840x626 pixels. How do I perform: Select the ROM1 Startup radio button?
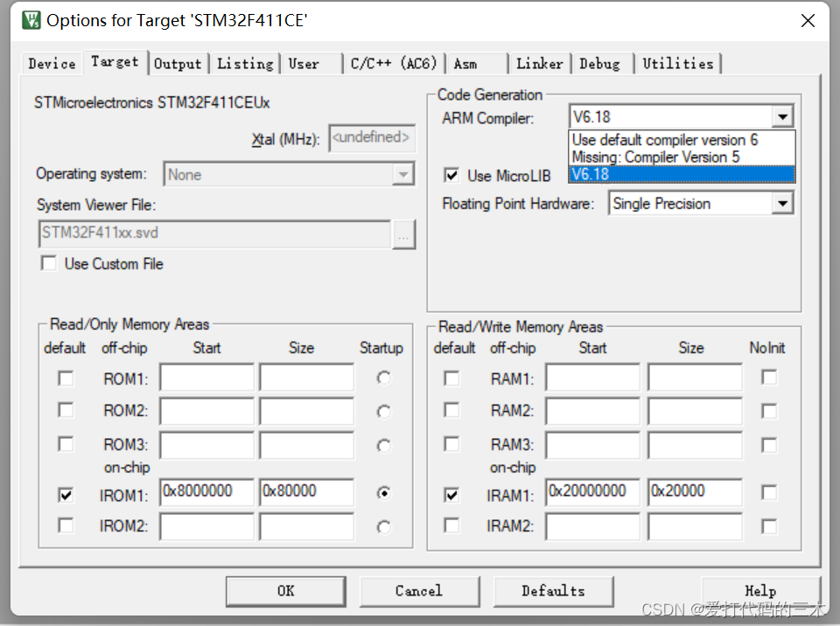coord(383,378)
